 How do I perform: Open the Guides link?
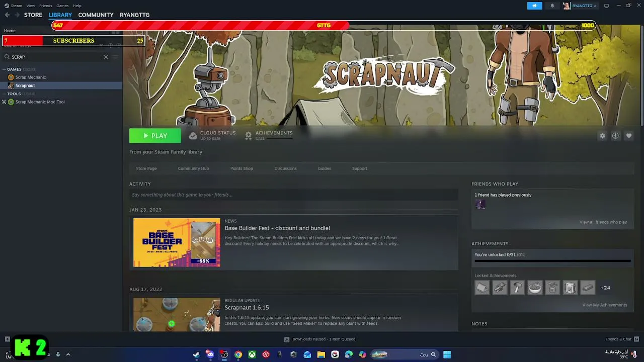coord(324,168)
